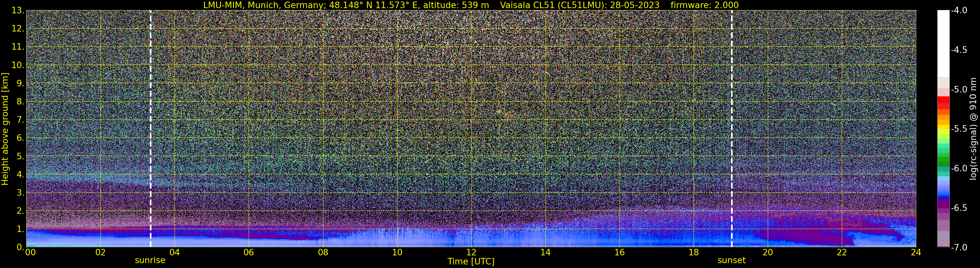Viewport: 980px width, 268px height.
Task: Click the height axis tick label '9.'
Action: click(x=20, y=83)
